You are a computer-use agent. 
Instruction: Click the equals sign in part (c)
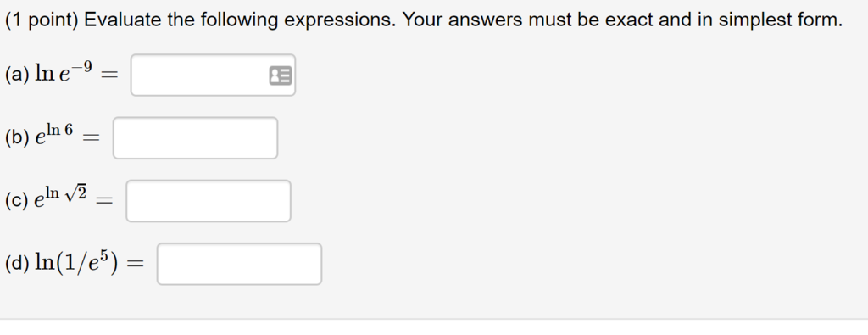103,202
